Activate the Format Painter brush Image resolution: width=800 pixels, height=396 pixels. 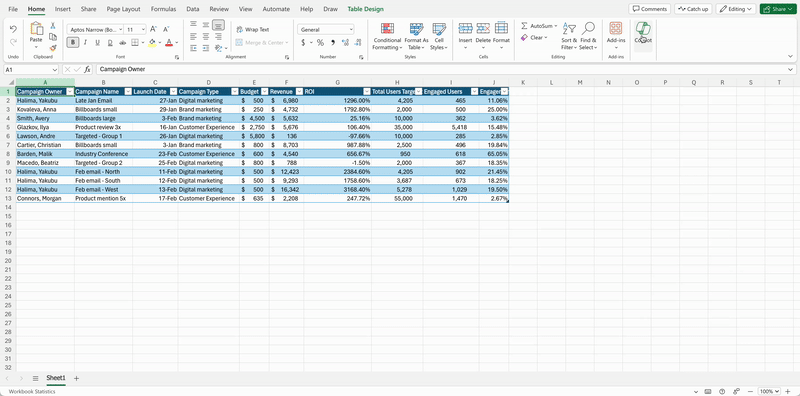click(x=53, y=48)
